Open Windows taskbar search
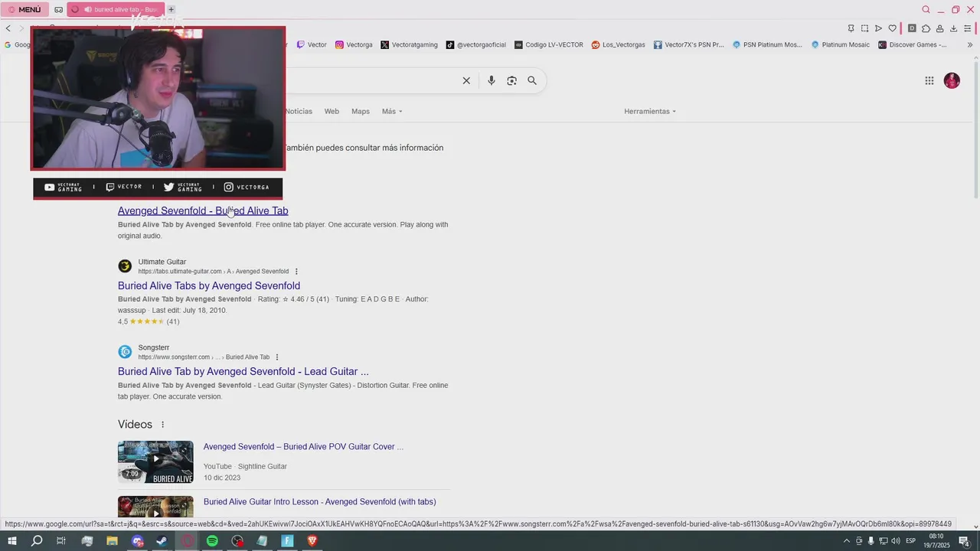Screen dimensions: 980x551 tap(37, 541)
